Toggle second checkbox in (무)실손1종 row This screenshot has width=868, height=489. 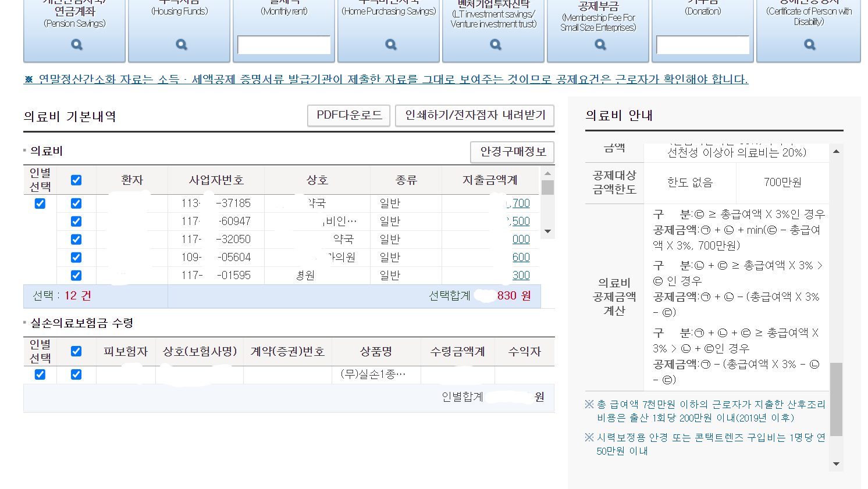pyautogui.click(x=76, y=374)
